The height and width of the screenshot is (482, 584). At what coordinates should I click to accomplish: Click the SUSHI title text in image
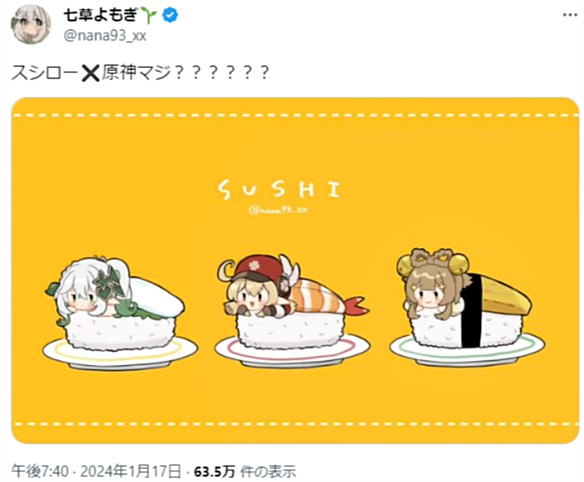[279, 189]
